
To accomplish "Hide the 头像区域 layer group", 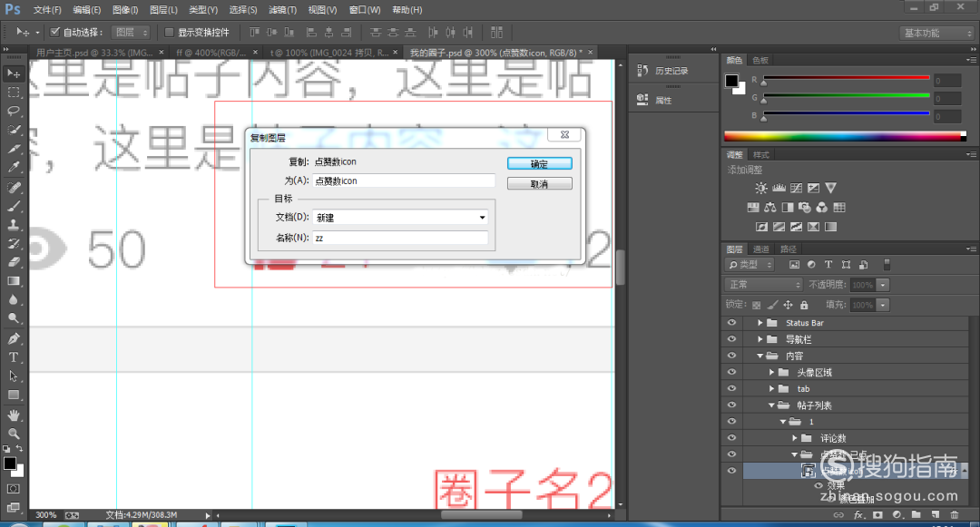I will pyautogui.click(x=731, y=372).
